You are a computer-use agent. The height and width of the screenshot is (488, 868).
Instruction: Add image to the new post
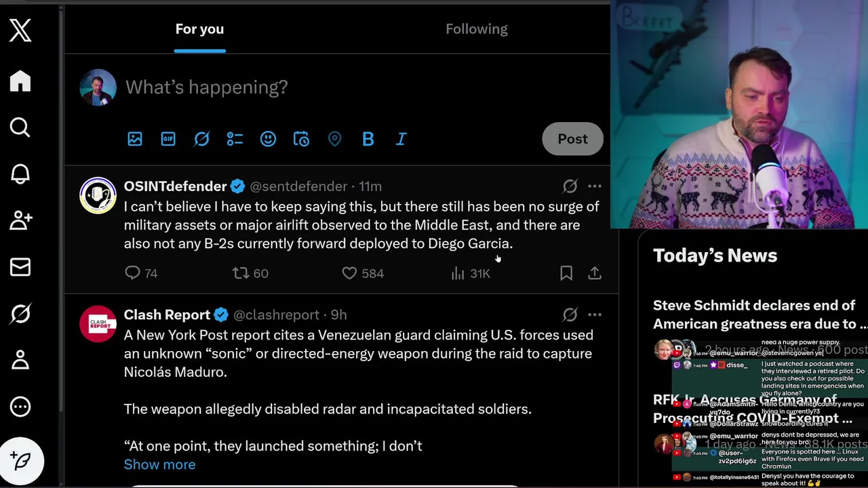[x=135, y=139]
